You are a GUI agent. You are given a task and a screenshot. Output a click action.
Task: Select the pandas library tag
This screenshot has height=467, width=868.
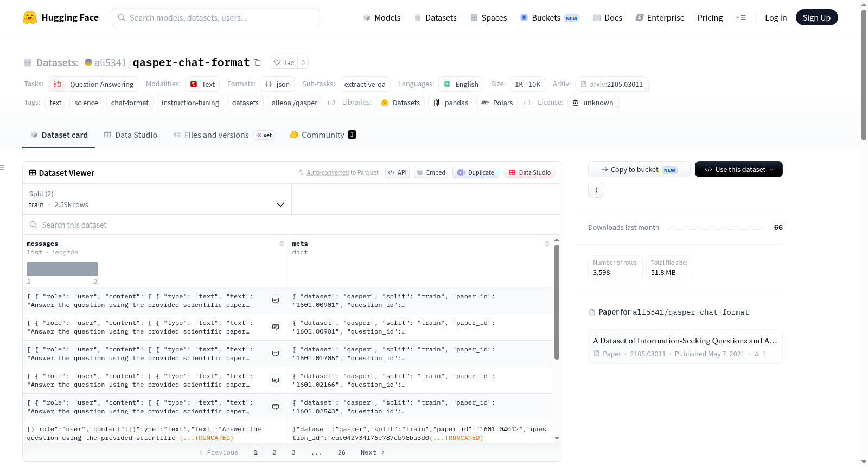451,103
